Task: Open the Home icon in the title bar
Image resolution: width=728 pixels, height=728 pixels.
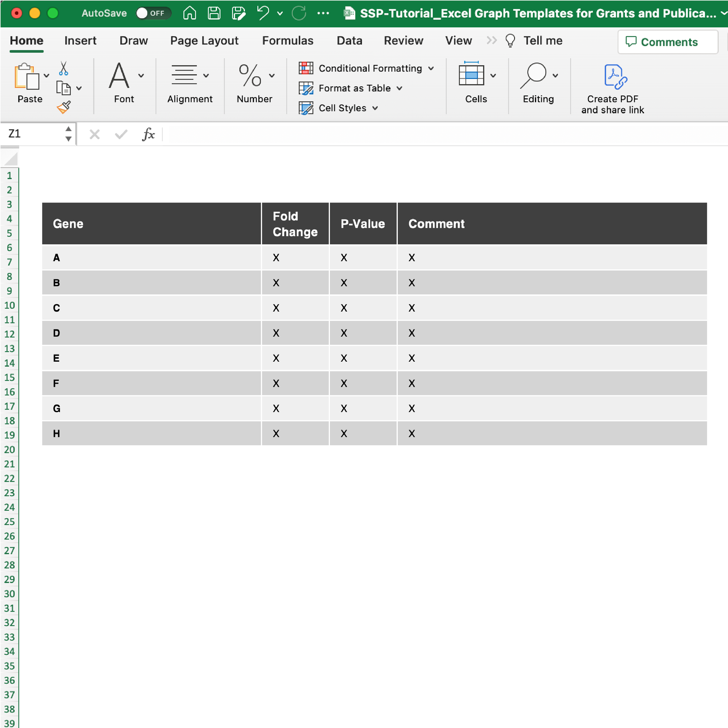Action: [x=189, y=13]
